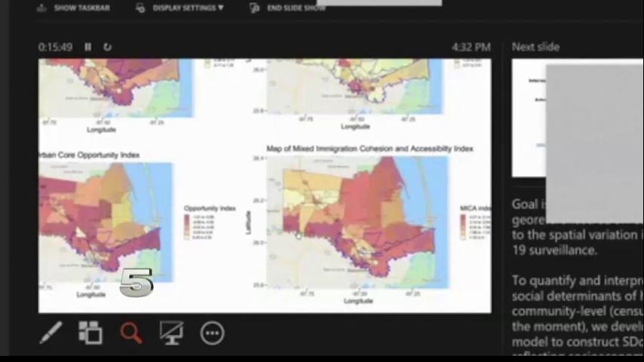Open the see all slides grid
This screenshot has height=362, width=644.
pyautogui.click(x=90, y=333)
